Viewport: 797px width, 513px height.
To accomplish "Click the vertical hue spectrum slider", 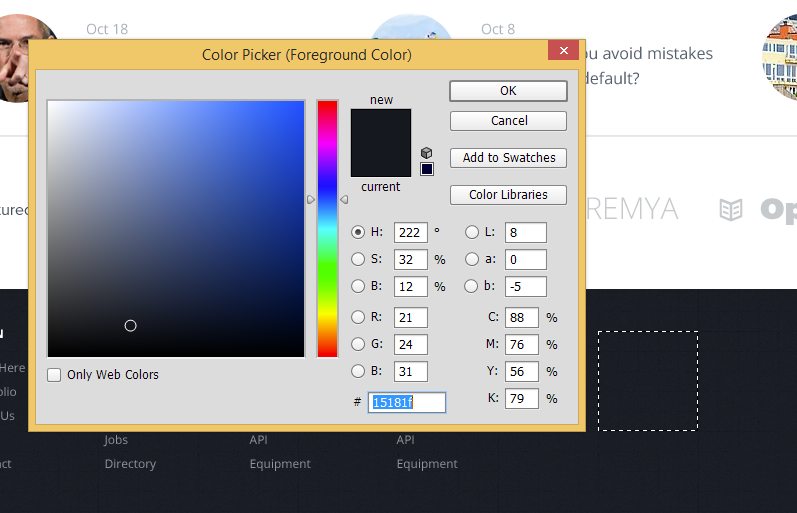I will (327, 229).
